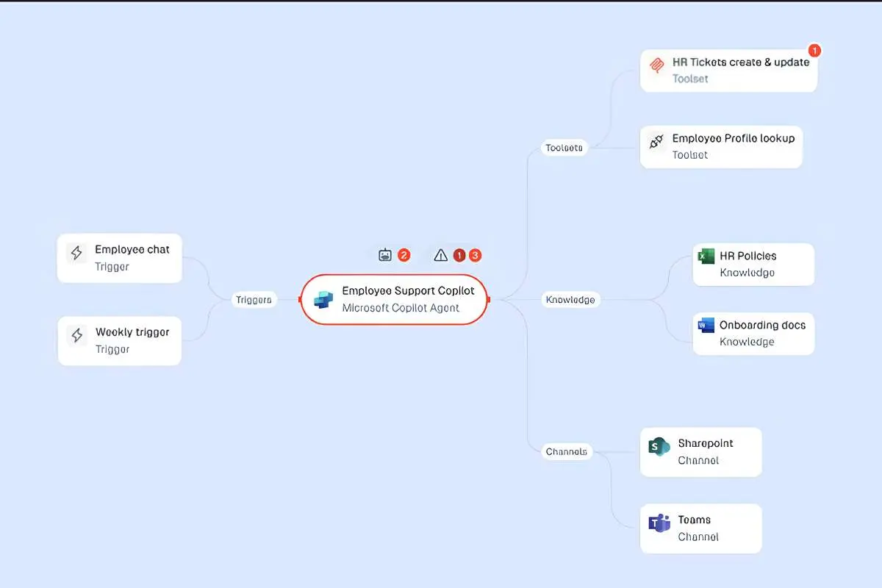Image resolution: width=882 pixels, height=588 pixels.
Task: Click the red connector handle left of agent node
Action: point(300,299)
